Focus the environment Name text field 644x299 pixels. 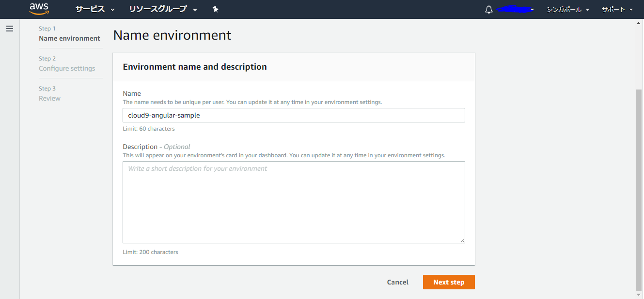(x=294, y=115)
